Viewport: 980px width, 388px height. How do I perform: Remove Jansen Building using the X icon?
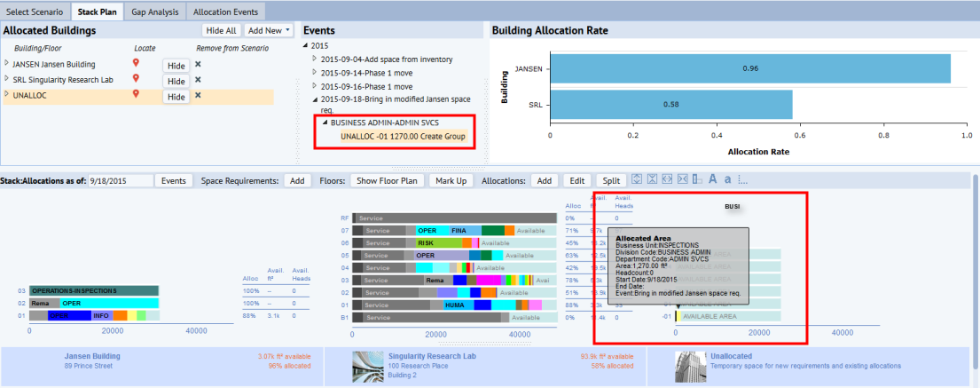198,64
